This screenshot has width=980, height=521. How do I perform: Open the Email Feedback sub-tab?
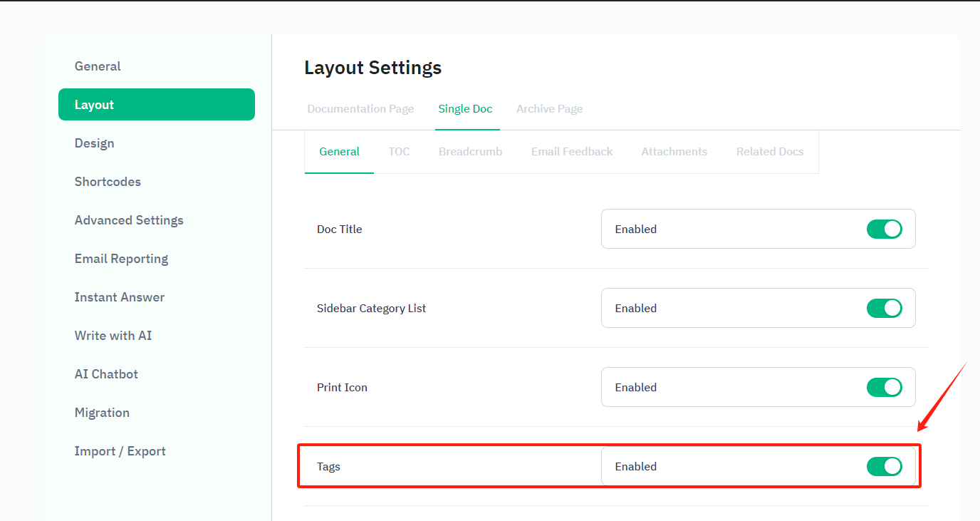571,152
